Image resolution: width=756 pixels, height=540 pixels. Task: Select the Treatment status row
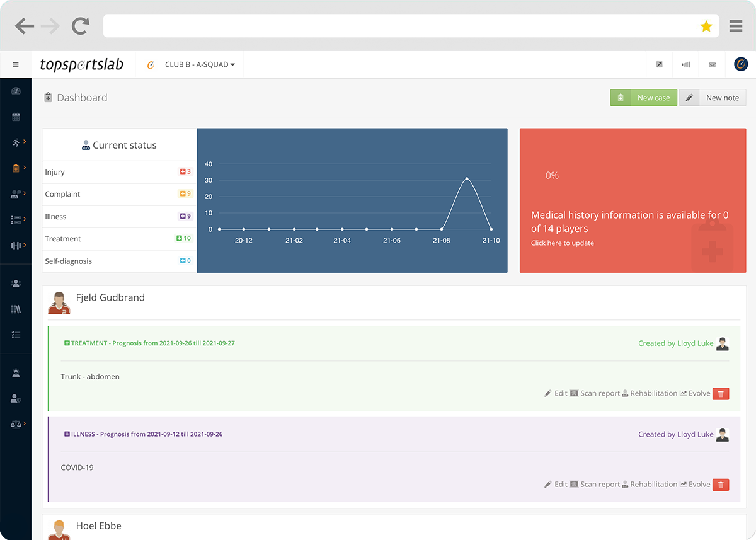coord(120,239)
